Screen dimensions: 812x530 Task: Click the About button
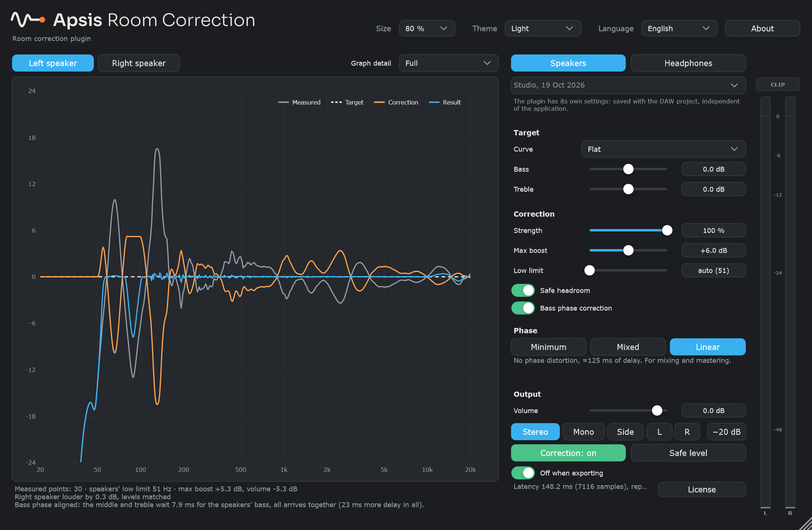click(x=762, y=28)
